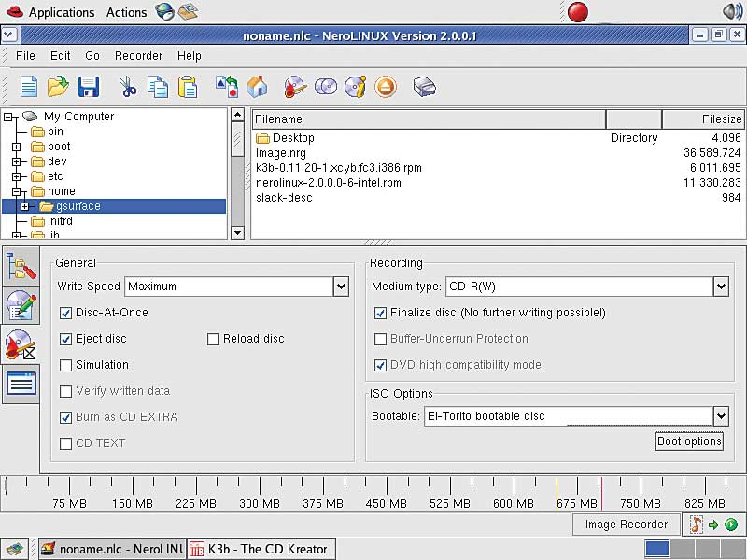Click the Copy disc double-CD icon
747x560 pixels.
[326, 87]
